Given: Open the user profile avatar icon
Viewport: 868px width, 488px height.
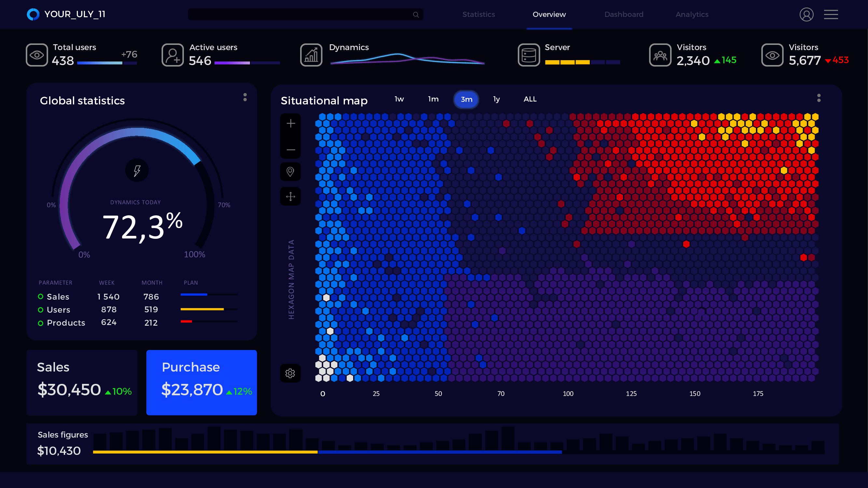Looking at the screenshot, I should [806, 15].
